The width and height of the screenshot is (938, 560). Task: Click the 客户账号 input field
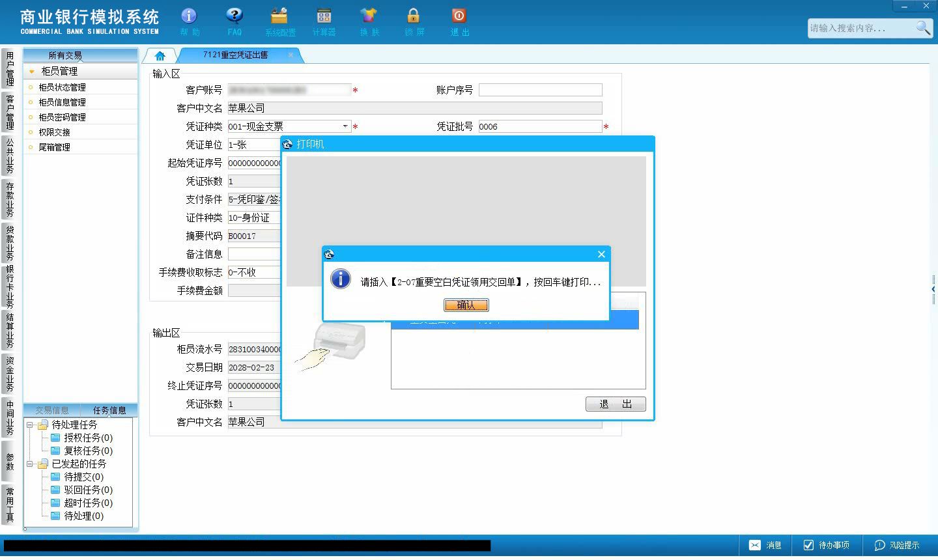[x=289, y=90]
